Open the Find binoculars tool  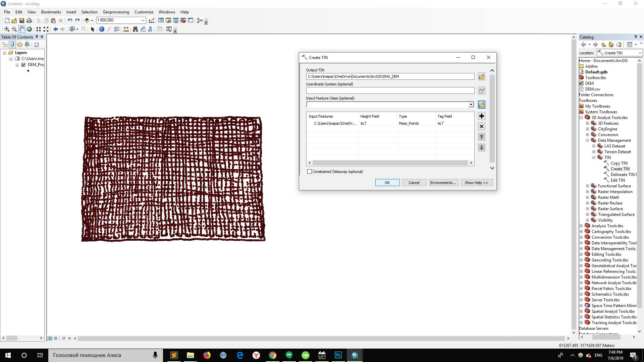coord(136,29)
